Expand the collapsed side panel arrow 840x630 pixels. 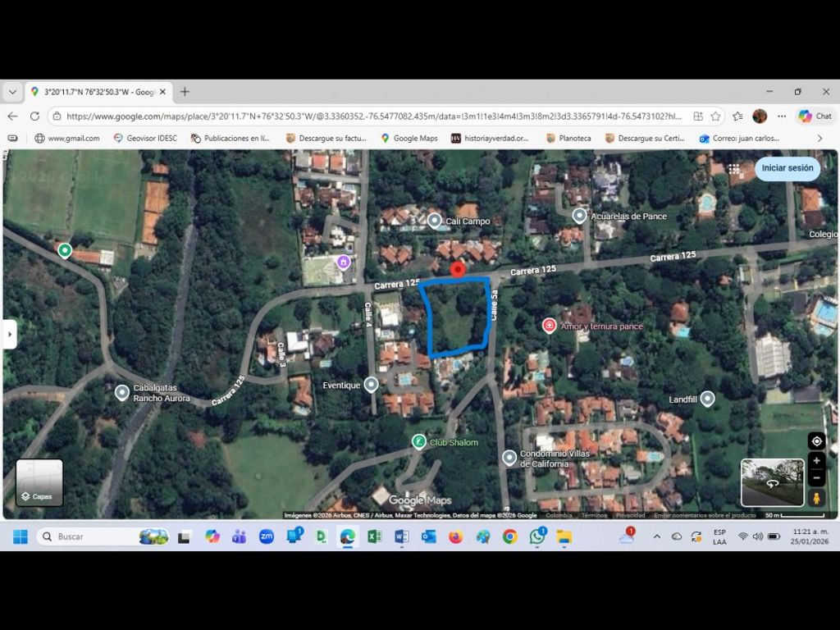(x=10, y=334)
